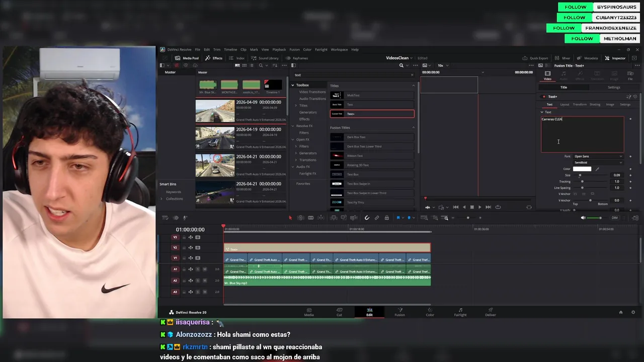Toggle the Effects panel button

pyautogui.click(x=214, y=58)
